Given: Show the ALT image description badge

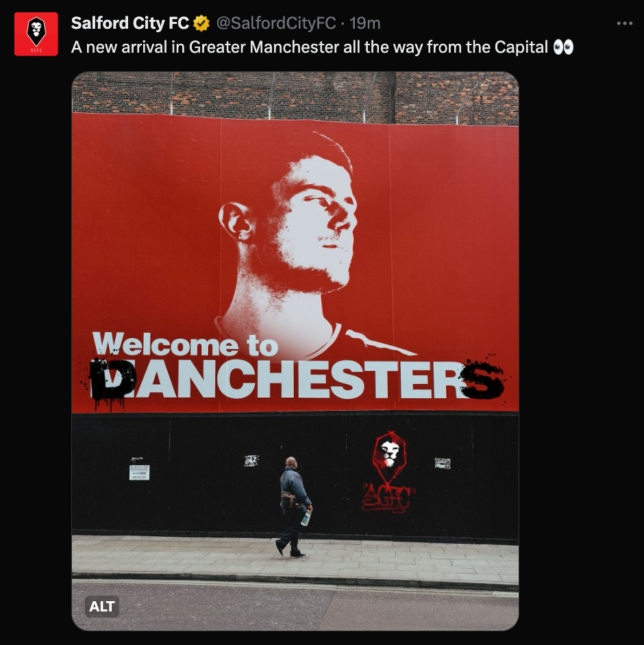Looking at the screenshot, I should [101, 607].
